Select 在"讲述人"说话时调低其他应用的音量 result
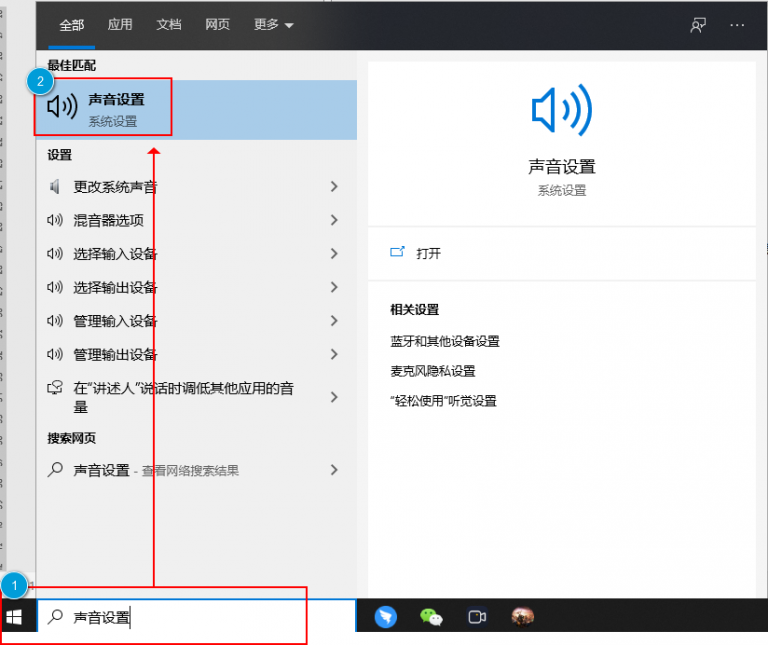The width and height of the screenshot is (768, 645). [183, 397]
